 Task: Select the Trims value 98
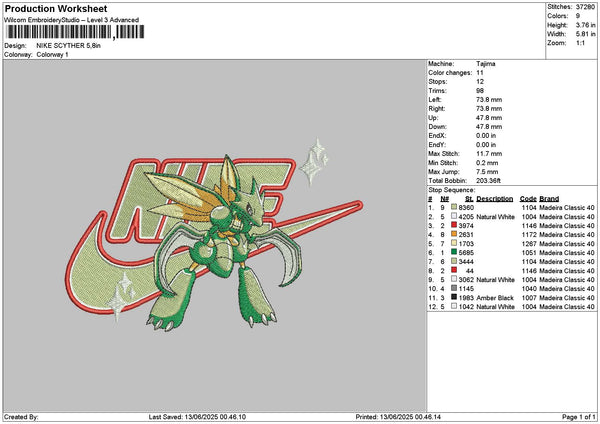tap(480, 91)
